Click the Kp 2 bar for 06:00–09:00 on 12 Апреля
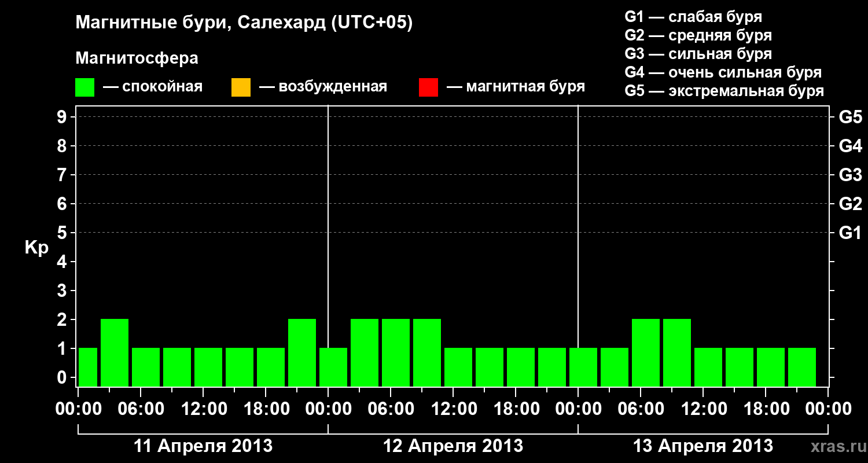This screenshot has height=463, width=868. (396, 352)
